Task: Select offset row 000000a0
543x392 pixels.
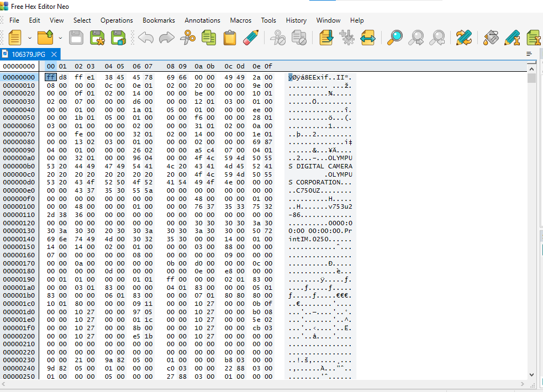Action: [19, 158]
